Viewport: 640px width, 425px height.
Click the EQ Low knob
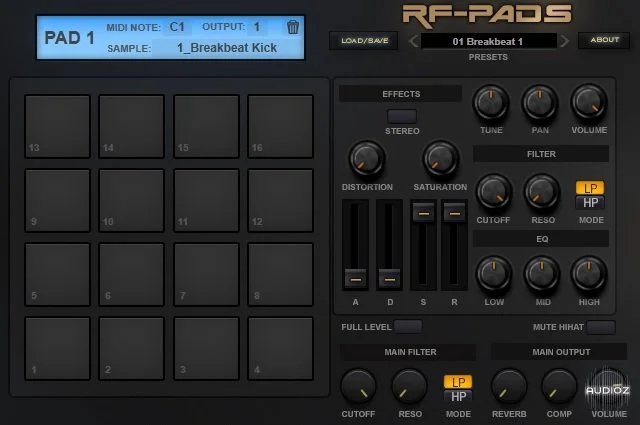(x=493, y=274)
